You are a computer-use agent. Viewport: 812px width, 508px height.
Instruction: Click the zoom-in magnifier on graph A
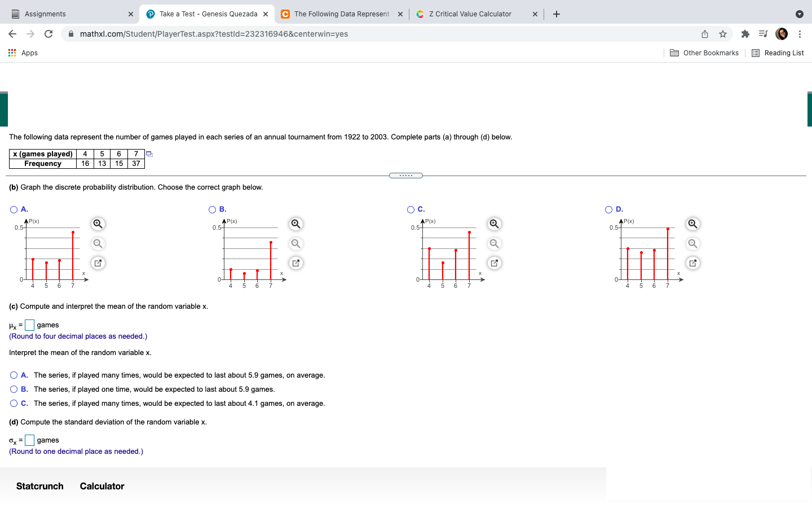click(97, 224)
